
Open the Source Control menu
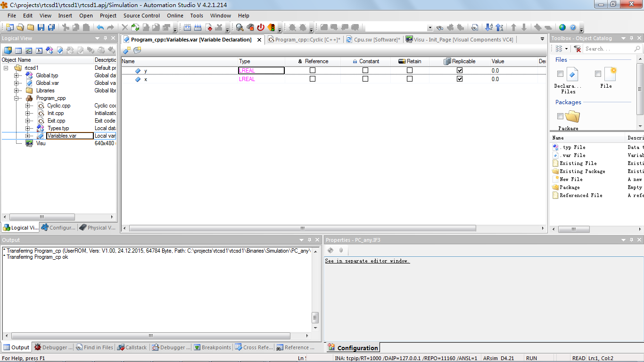click(141, 16)
